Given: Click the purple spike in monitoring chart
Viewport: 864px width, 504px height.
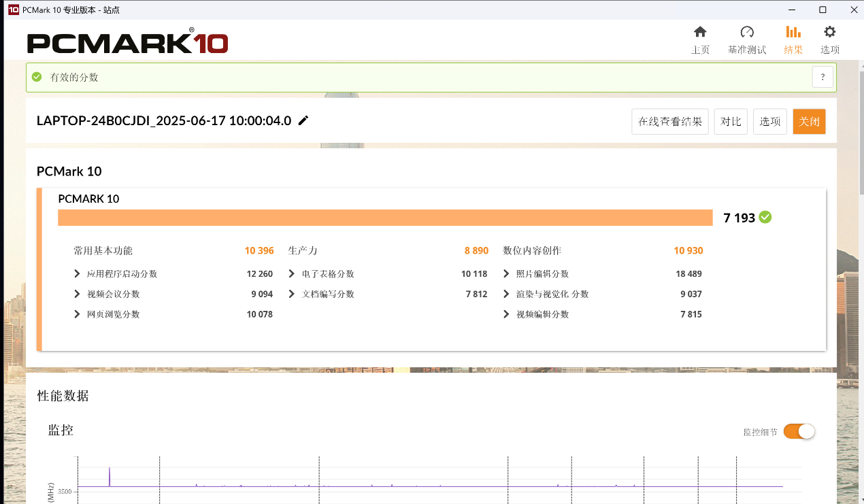Looking at the screenshot, I should click(x=110, y=476).
